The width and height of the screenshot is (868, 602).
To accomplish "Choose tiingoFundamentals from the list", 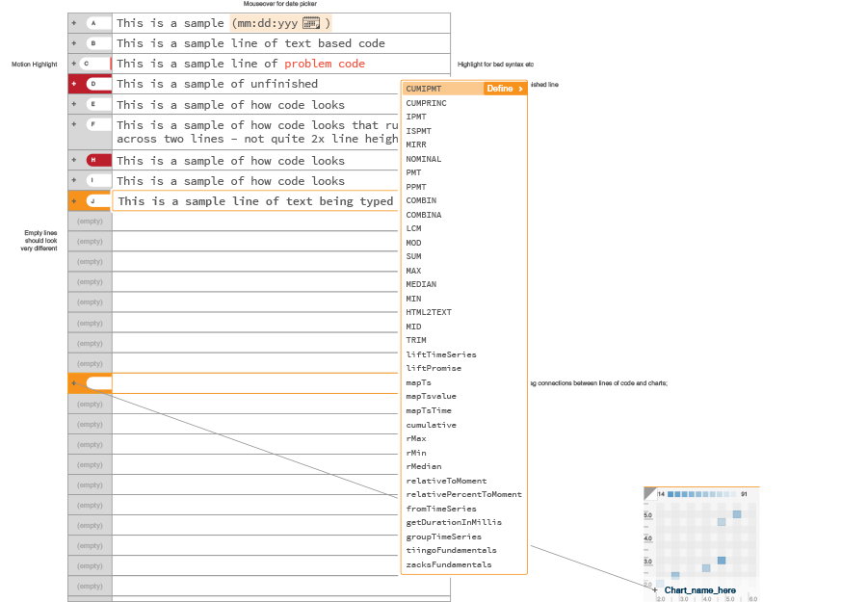I will point(451,550).
